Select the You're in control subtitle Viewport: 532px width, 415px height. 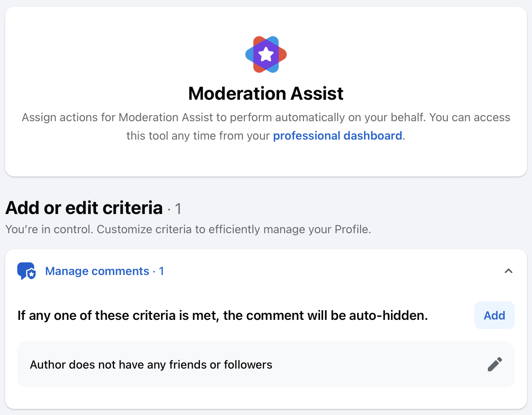click(x=188, y=229)
